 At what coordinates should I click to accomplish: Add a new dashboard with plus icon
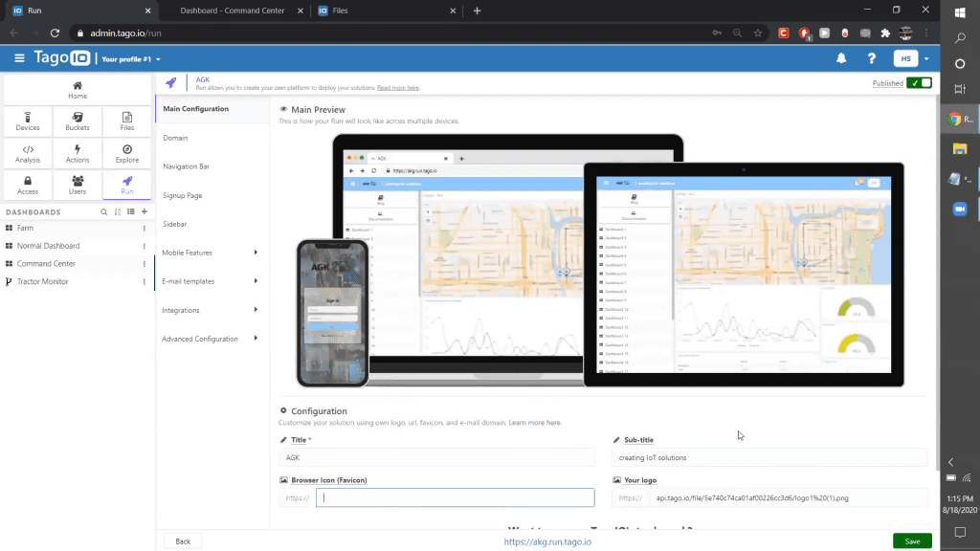point(145,211)
